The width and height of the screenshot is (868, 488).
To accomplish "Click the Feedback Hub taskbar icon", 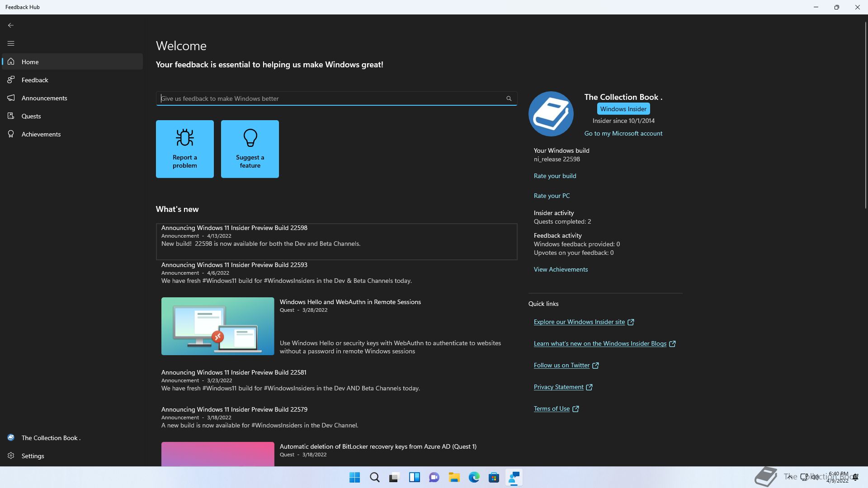I will pos(514,477).
